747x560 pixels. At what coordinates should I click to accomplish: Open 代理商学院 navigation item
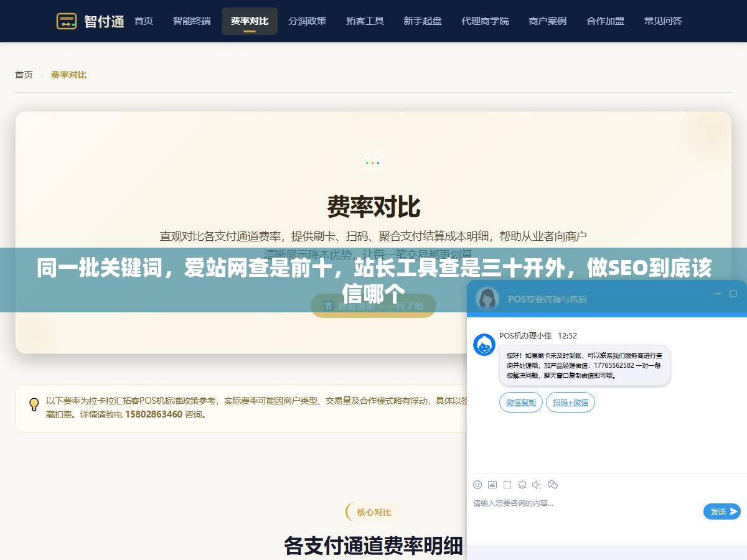[485, 21]
